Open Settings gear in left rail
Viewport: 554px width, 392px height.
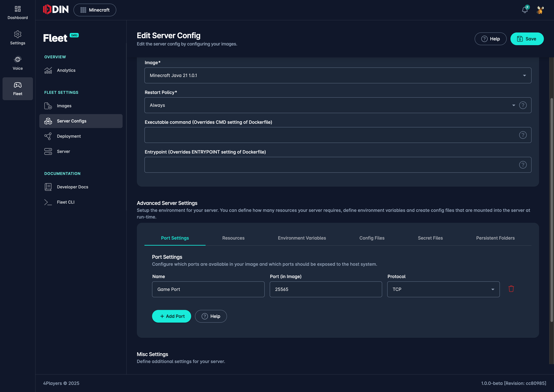18,34
